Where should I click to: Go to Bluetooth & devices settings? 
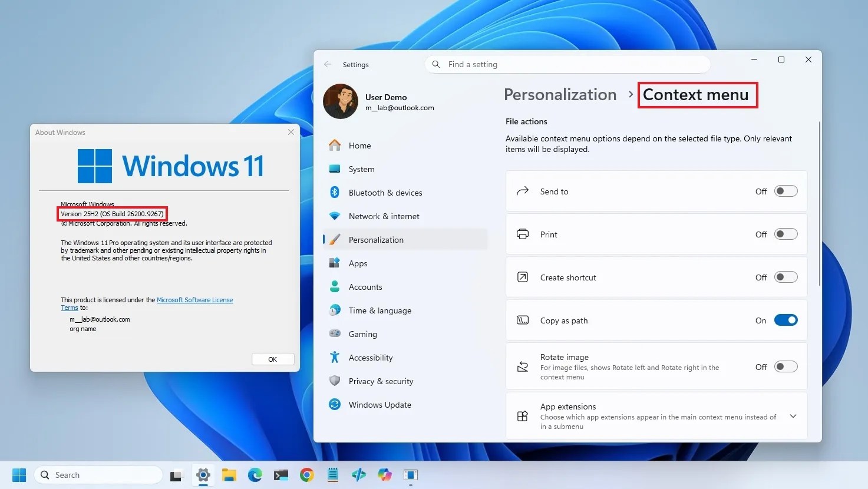click(405, 193)
